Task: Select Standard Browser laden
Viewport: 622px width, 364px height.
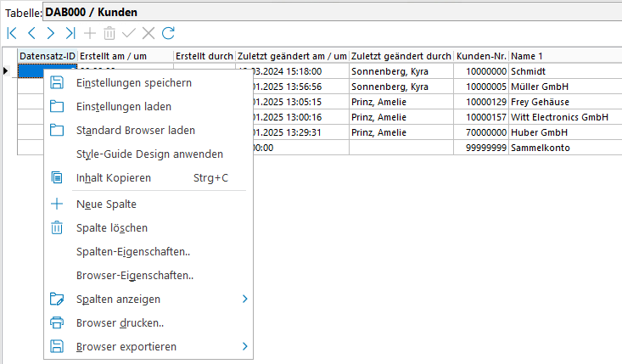Action: 135,130
